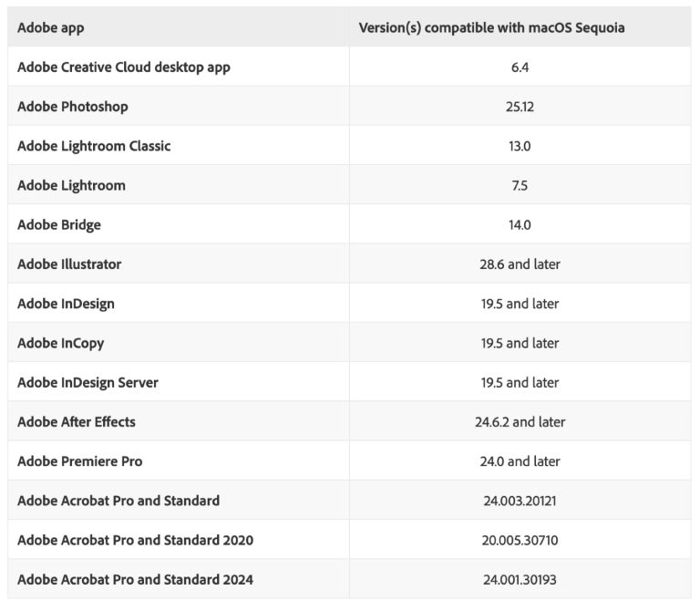This screenshot has width=700, height=611.
Task: Click the Adobe InCopy table cell
Action: coord(61,343)
